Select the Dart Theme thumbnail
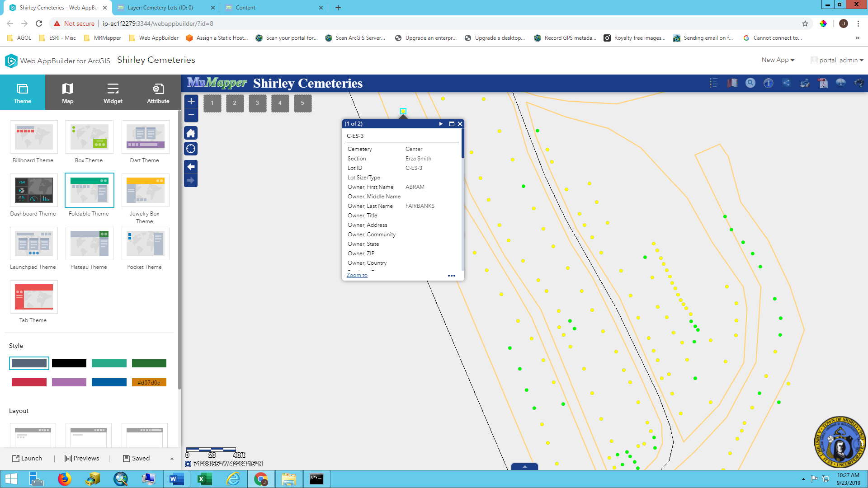 click(145, 137)
